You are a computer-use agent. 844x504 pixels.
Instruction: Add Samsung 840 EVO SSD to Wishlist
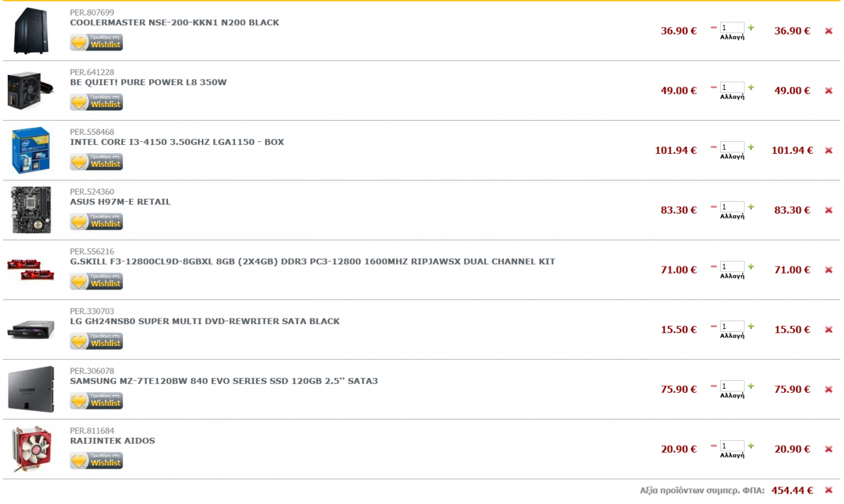point(96,401)
